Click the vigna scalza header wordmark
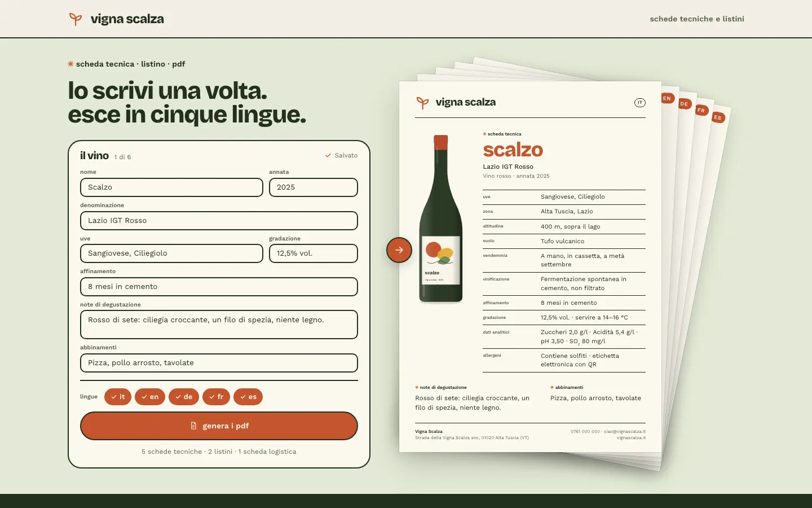The image size is (812, 508). (x=127, y=19)
